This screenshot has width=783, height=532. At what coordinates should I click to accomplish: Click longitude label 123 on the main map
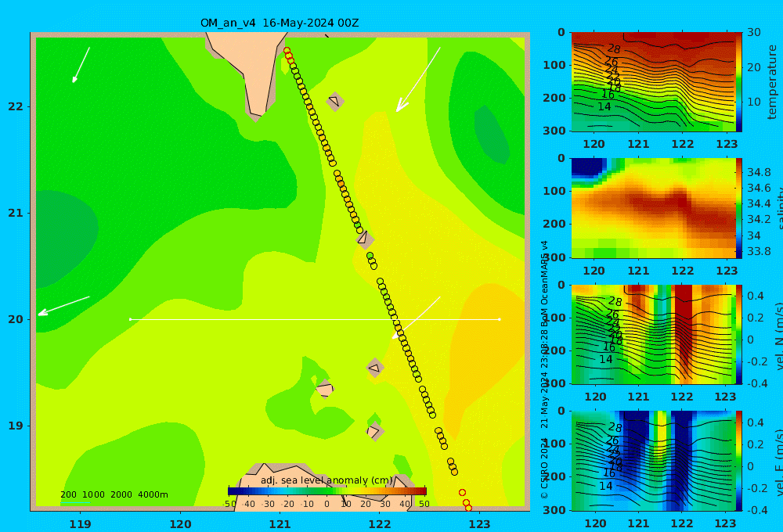[480, 524]
